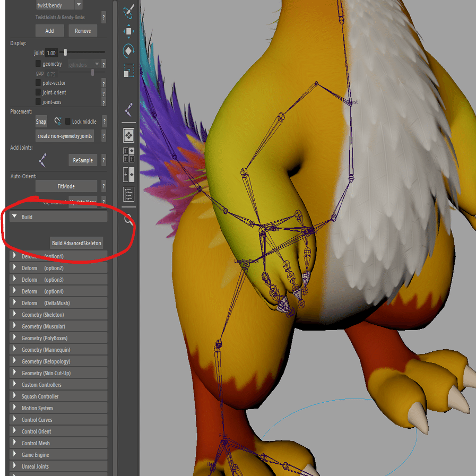
Task: Expand the Squash Controller section
Action: 58,396
